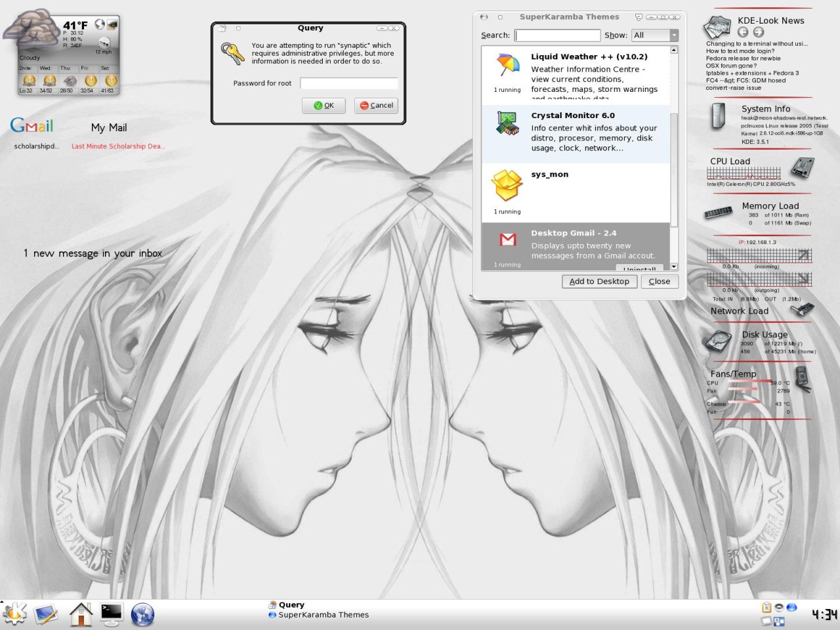Click theme list scroll up arrow
The height and width of the screenshot is (630, 840).
674,50
